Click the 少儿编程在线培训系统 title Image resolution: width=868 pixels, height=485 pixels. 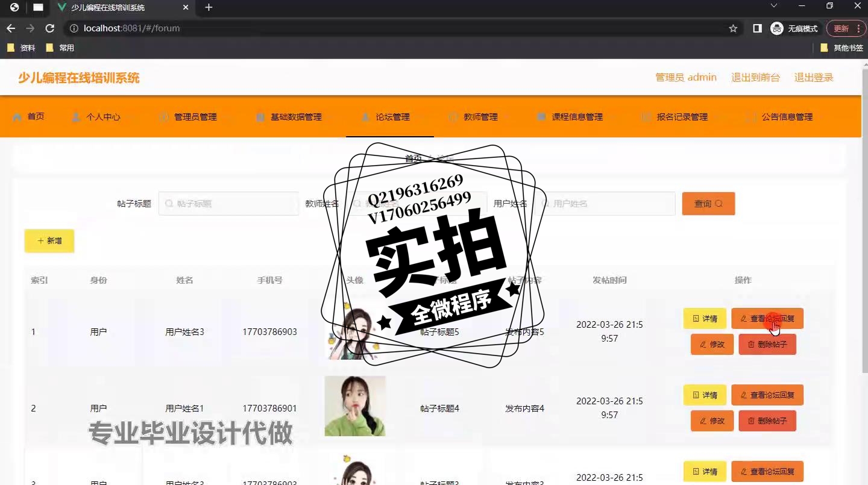pos(79,78)
